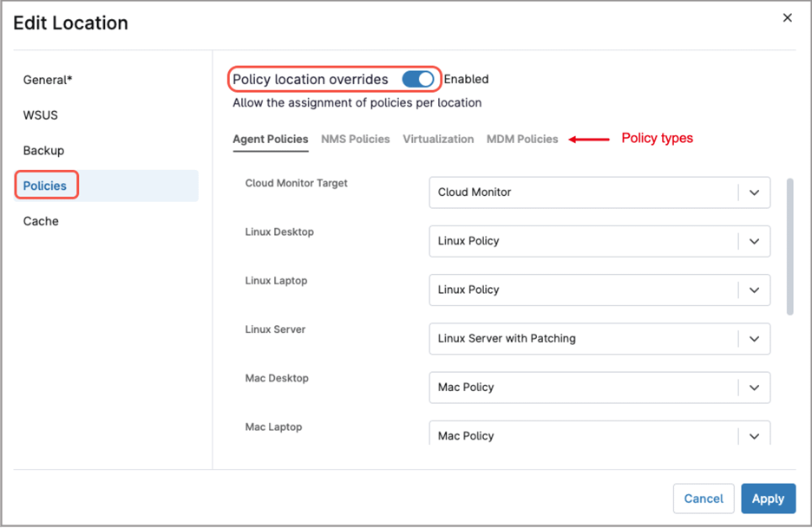Open the MDM Policies tab

(522, 139)
